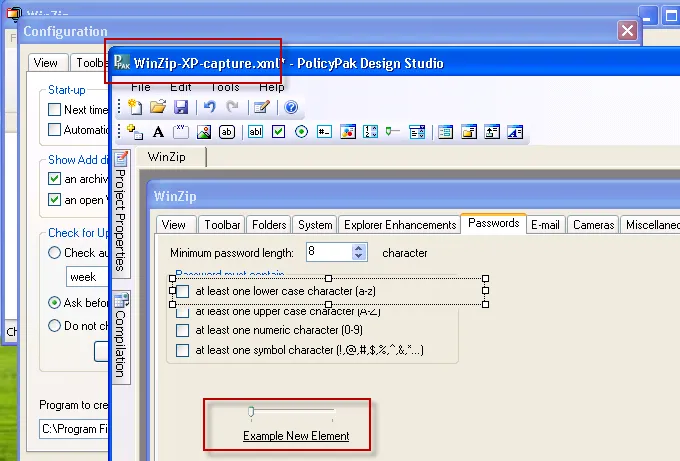
Task: Click the week field in Configuration window
Action: pyautogui.click(x=87, y=277)
